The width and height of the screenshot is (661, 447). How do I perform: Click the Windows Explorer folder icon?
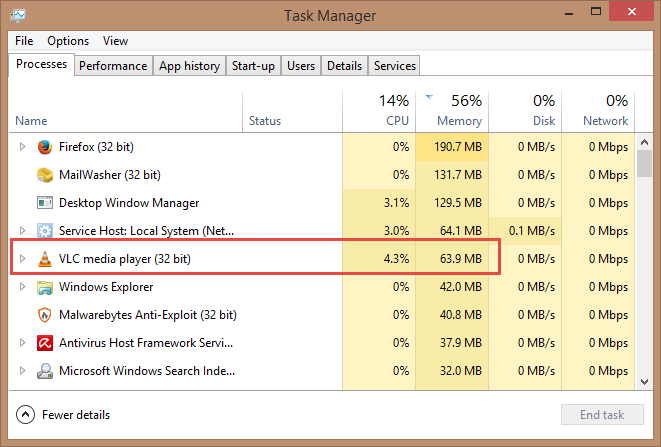click(45, 288)
